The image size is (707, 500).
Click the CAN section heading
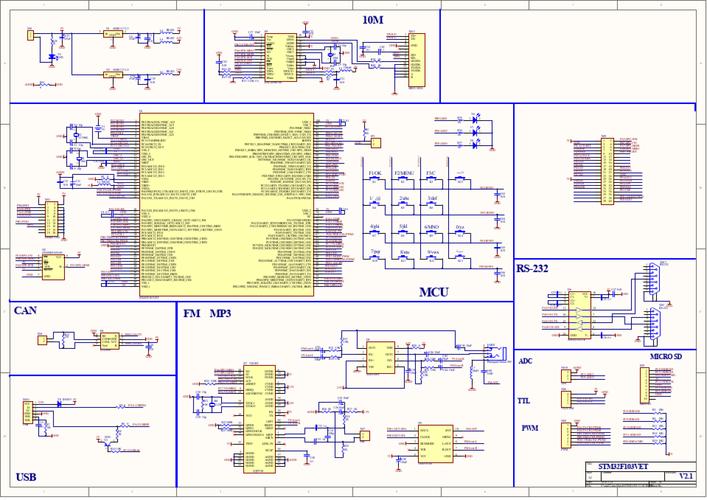(25, 311)
